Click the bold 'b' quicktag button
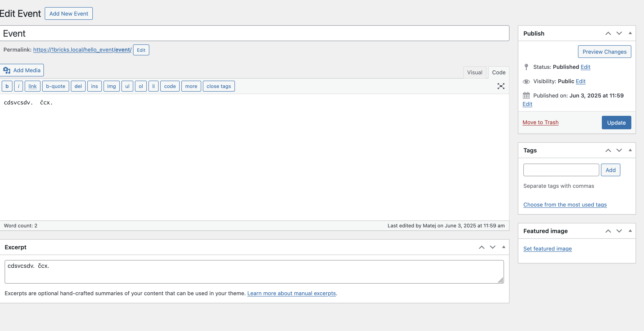Screen dimensions: 644x331 [x=7, y=86]
